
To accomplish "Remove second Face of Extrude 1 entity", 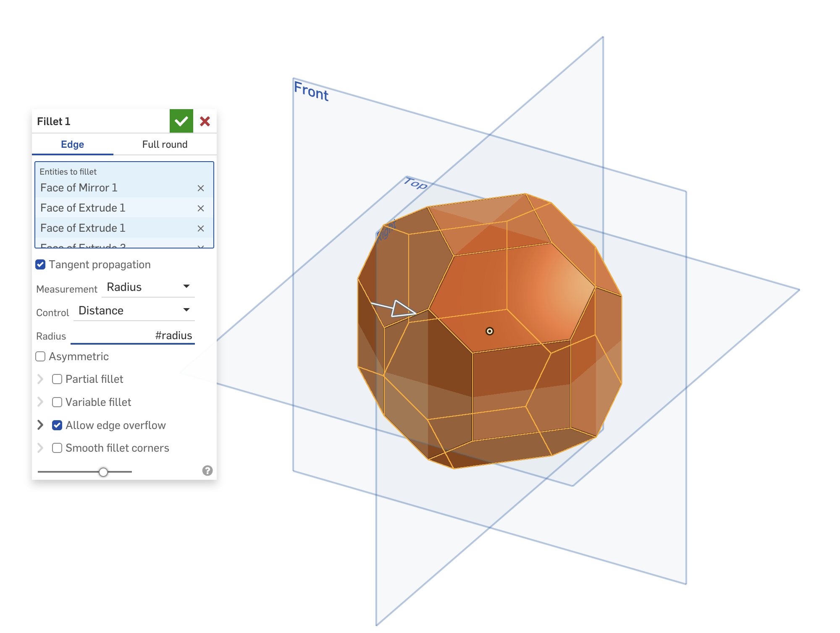I will coord(201,228).
